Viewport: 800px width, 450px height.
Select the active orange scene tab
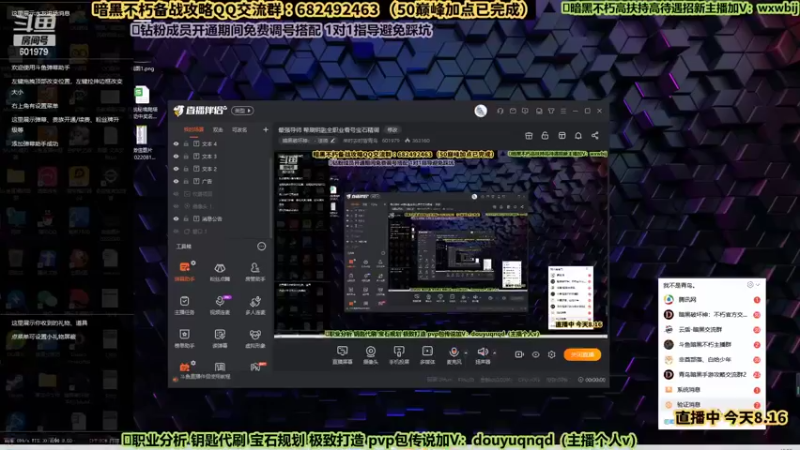click(x=193, y=130)
